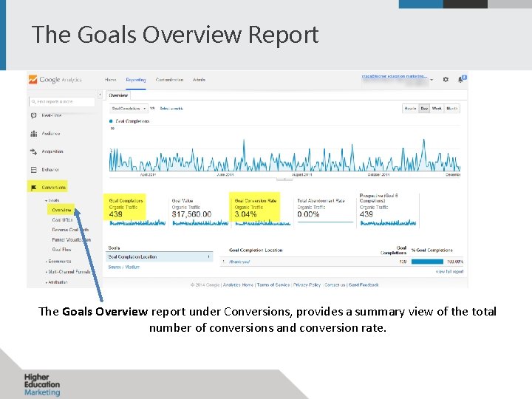Click the Behavior sidebar icon
Viewport: 532px width, 399px height.
[x=33, y=170]
